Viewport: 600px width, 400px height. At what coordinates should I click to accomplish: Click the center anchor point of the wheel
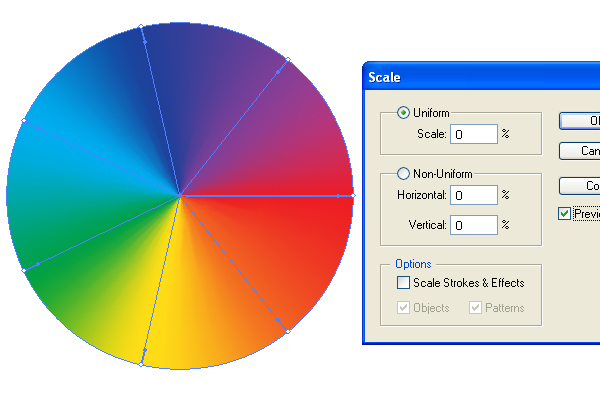[x=180, y=196]
